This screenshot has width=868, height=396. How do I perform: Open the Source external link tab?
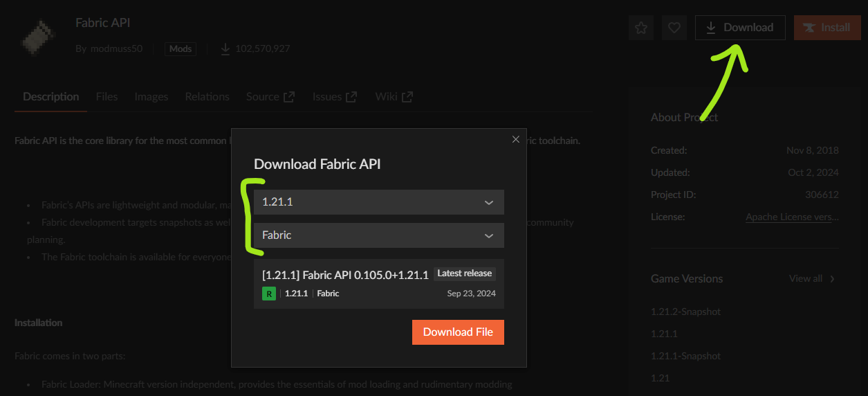[x=270, y=97]
